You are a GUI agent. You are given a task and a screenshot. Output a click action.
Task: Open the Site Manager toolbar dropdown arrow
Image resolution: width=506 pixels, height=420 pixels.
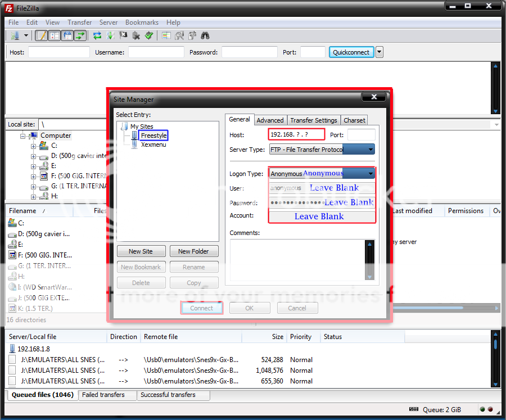(26, 35)
